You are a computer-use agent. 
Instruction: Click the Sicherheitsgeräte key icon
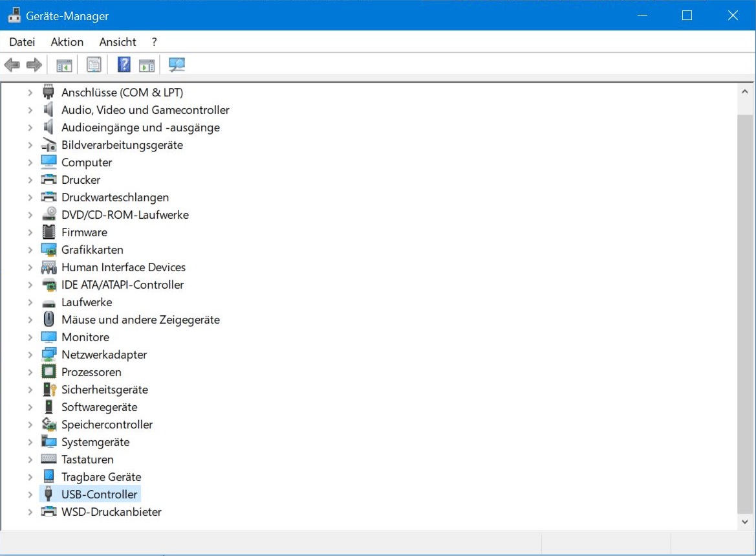pos(49,389)
